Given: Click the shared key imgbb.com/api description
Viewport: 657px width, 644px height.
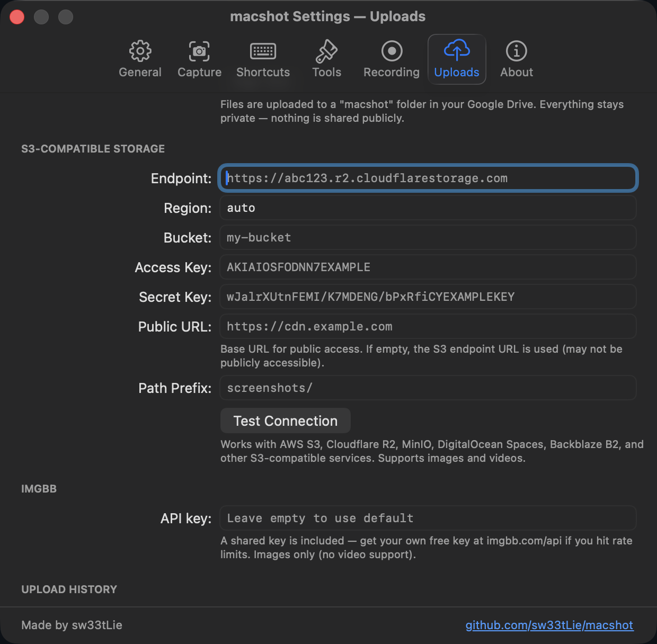Looking at the screenshot, I should click(427, 548).
